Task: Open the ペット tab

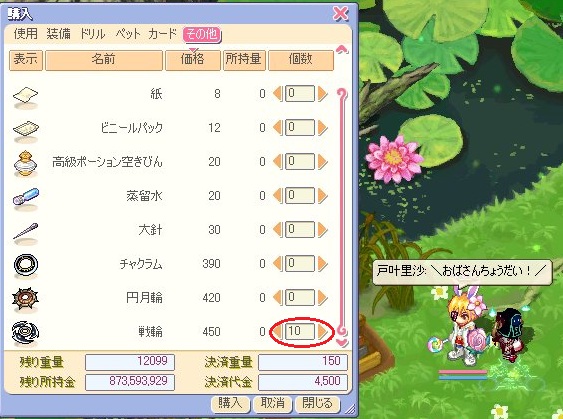Action: click(128, 34)
